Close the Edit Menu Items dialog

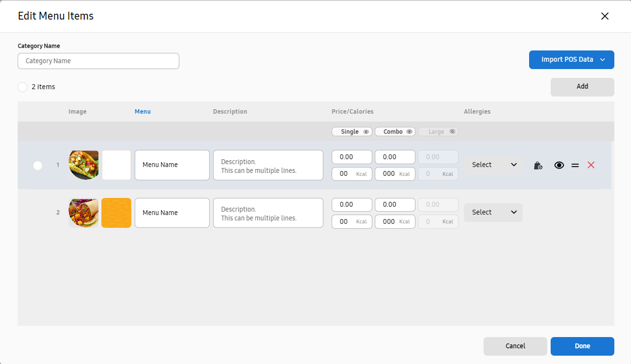tap(605, 16)
